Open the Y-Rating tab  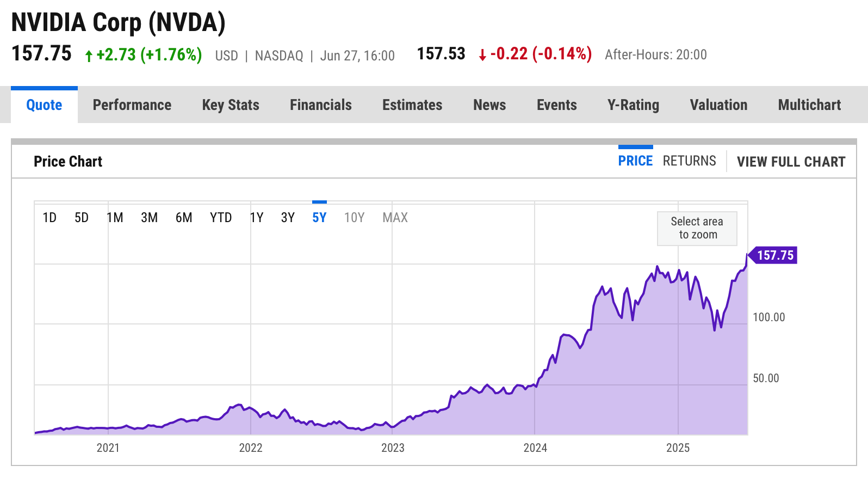tap(633, 105)
